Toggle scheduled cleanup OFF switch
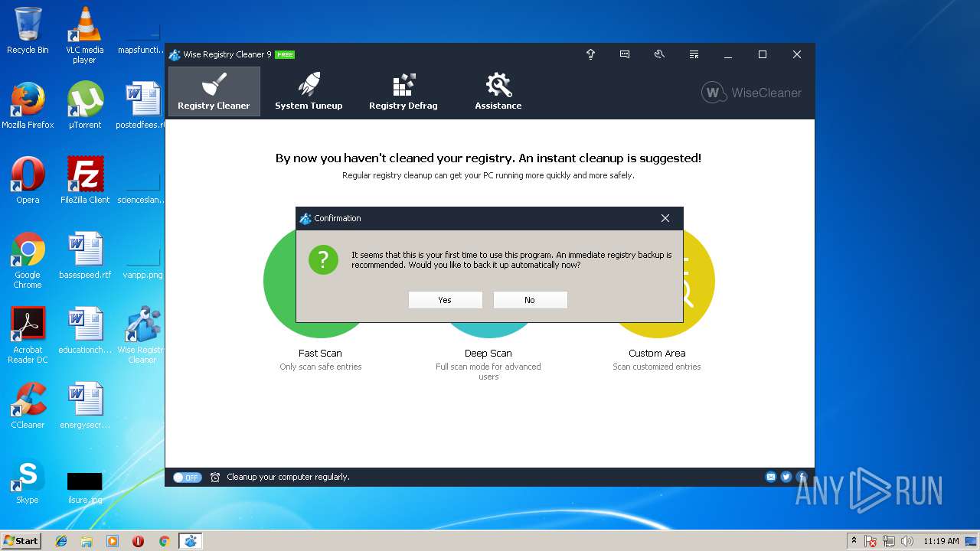The height and width of the screenshot is (551, 980). 186,477
